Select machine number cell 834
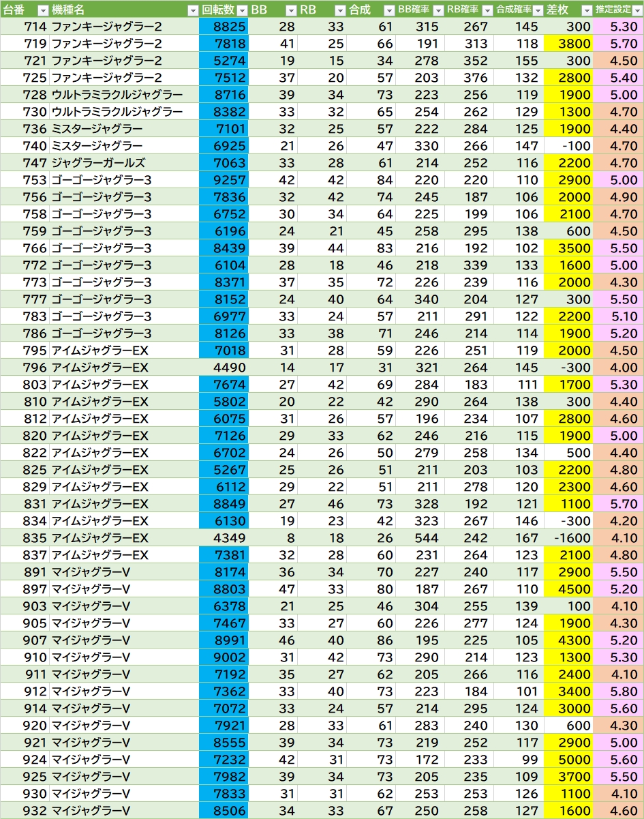Image resolution: width=644 pixels, height=819 pixels. 25,521
